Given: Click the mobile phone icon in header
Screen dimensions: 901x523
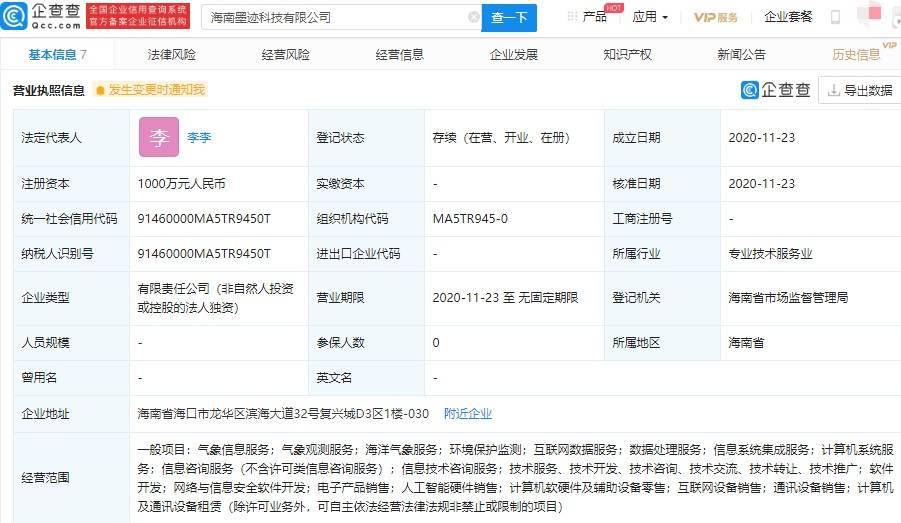Looking at the screenshot, I should pyautogui.click(x=835, y=17).
